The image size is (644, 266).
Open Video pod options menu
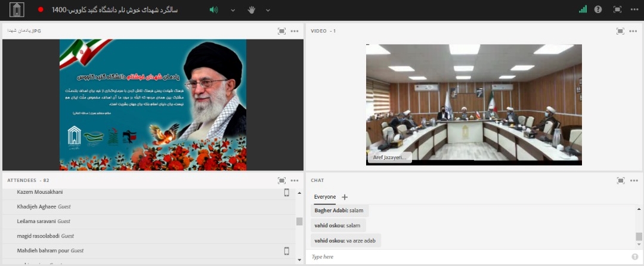633,31
